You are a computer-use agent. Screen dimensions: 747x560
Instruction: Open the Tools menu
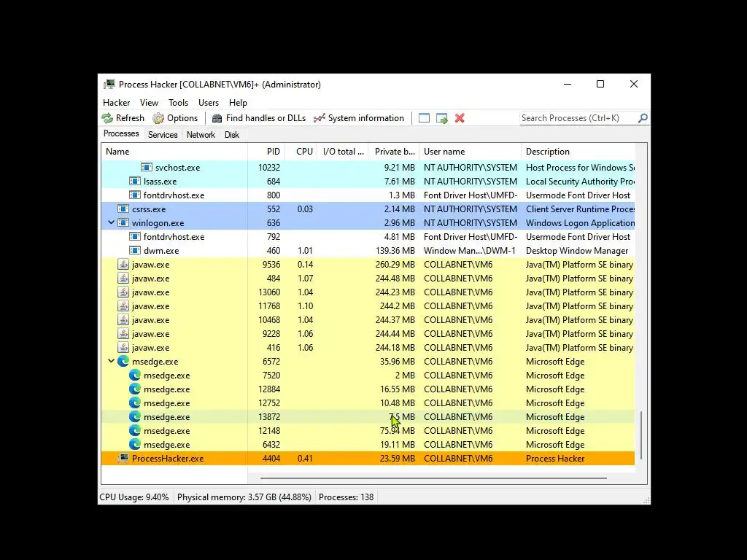coord(178,102)
